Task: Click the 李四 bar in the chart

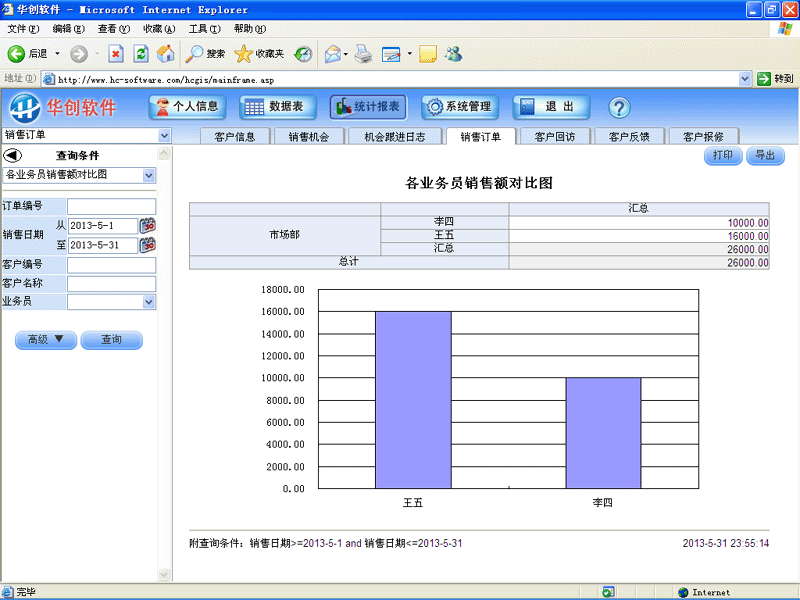Action: pos(603,433)
